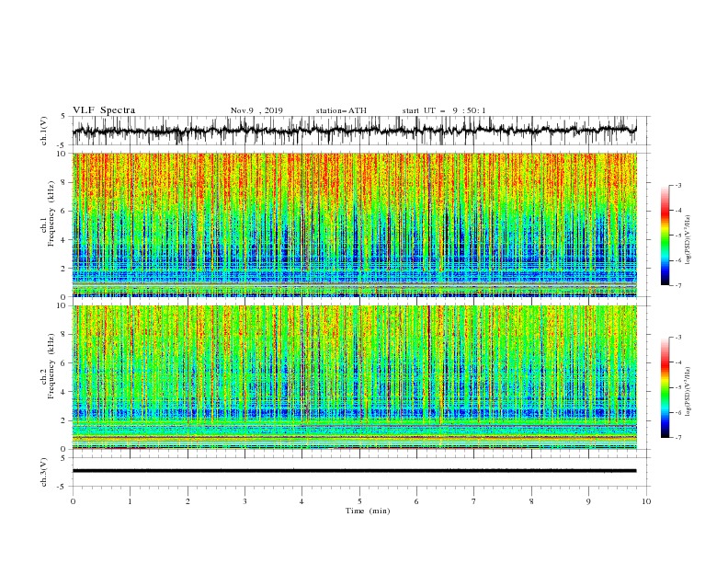728x563 pixels.
Task: Click the ch.2 spectrogram panel
Action: pos(355,377)
